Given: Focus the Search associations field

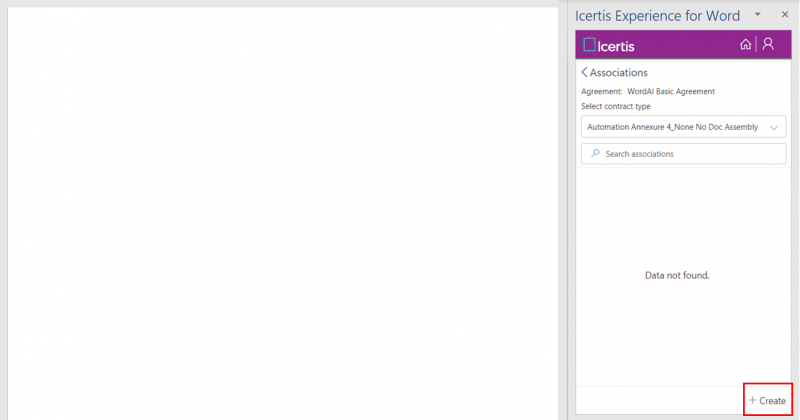Looking at the screenshot, I should (x=690, y=153).
